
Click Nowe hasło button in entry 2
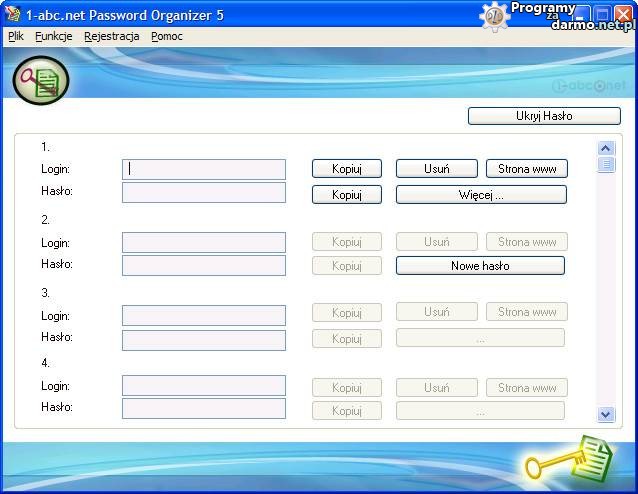click(480, 266)
